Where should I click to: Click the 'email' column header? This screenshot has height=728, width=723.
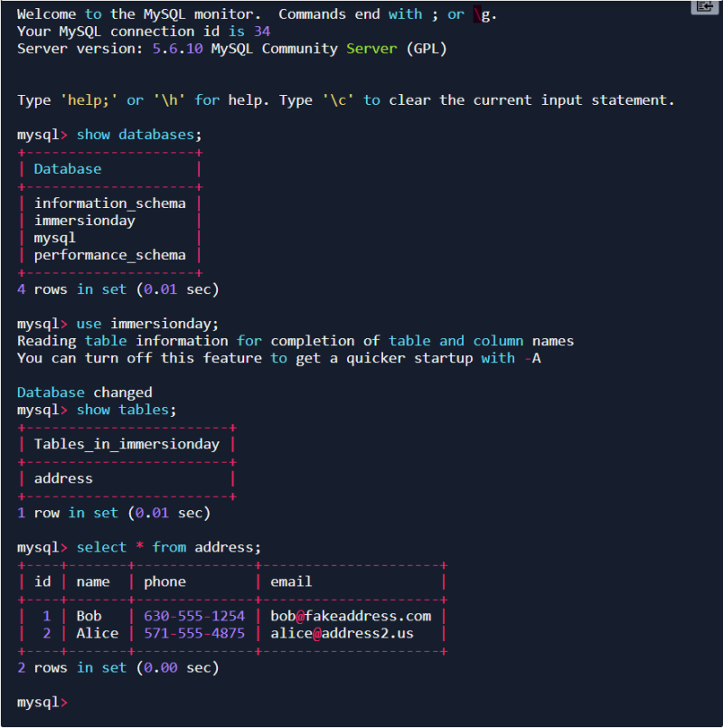click(291, 581)
